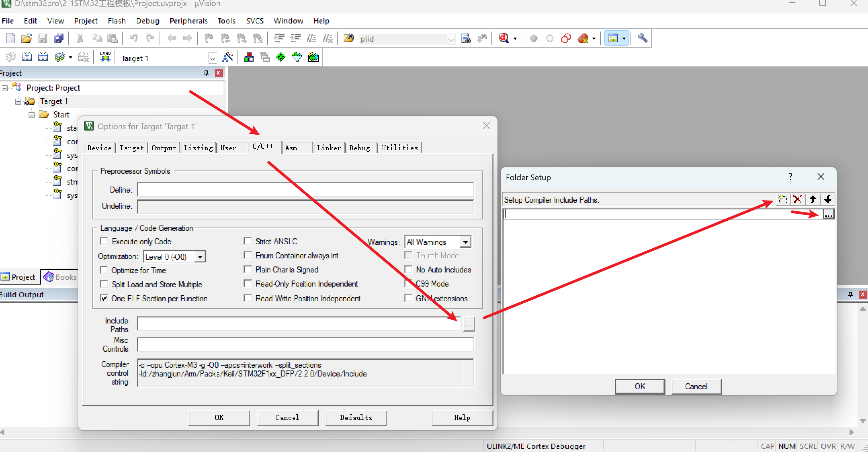Click the Defaults button

(356, 418)
